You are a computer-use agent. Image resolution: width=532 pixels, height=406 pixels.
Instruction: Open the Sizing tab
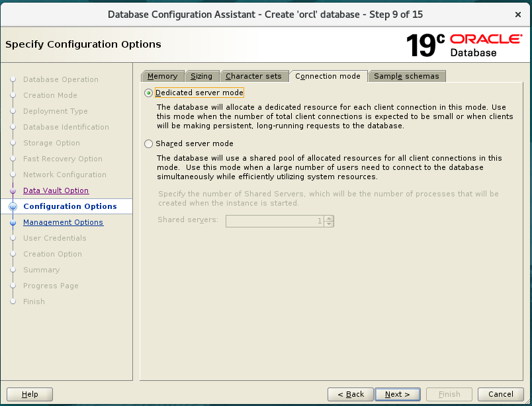pyautogui.click(x=202, y=76)
